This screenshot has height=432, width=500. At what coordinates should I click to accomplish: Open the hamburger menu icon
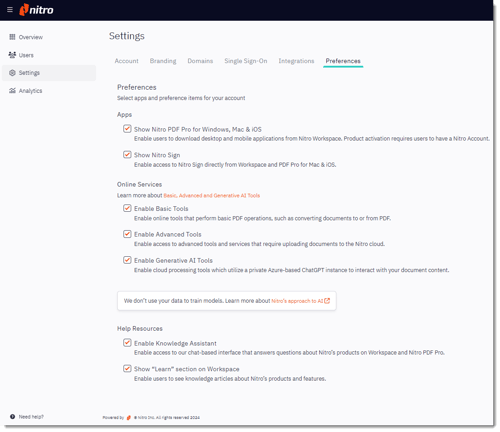(x=10, y=10)
